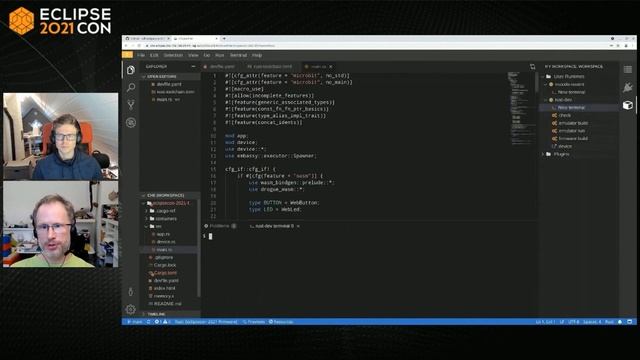Switch to the rust-toolchain.toml editor tab
Viewport: 640px width, 360px height.
pyautogui.click(x=270, y=67)
